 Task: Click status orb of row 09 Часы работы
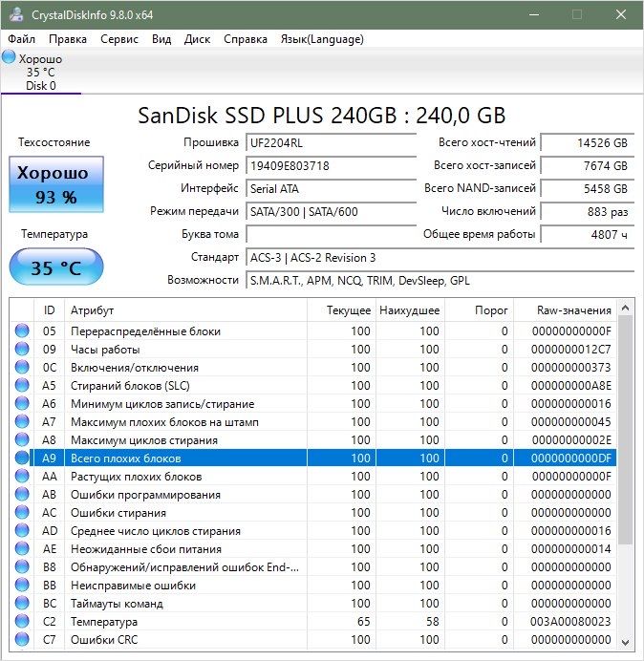(x=22, y=349)
